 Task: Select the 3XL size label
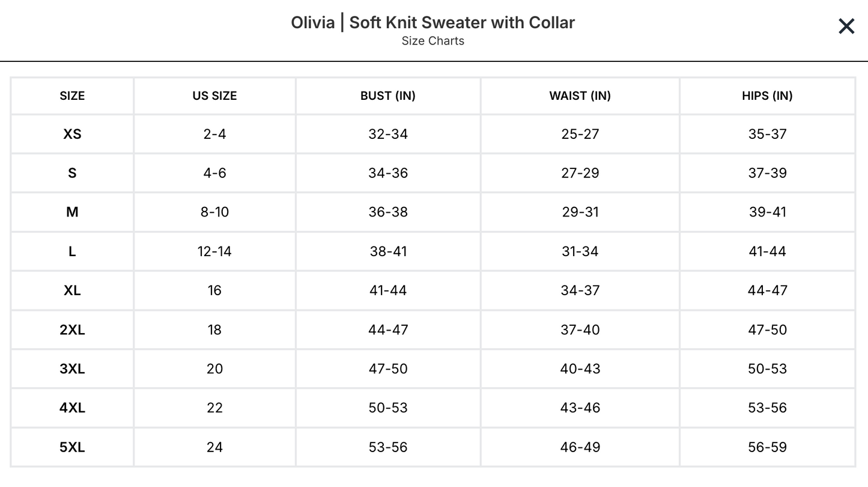(x=71, y=369)
